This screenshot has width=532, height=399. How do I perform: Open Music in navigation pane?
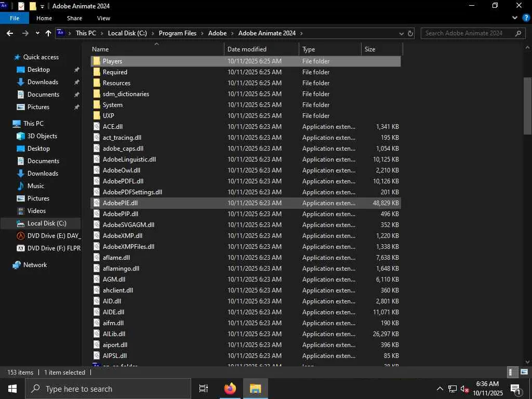pyautogui.click(x=36, y=186)
